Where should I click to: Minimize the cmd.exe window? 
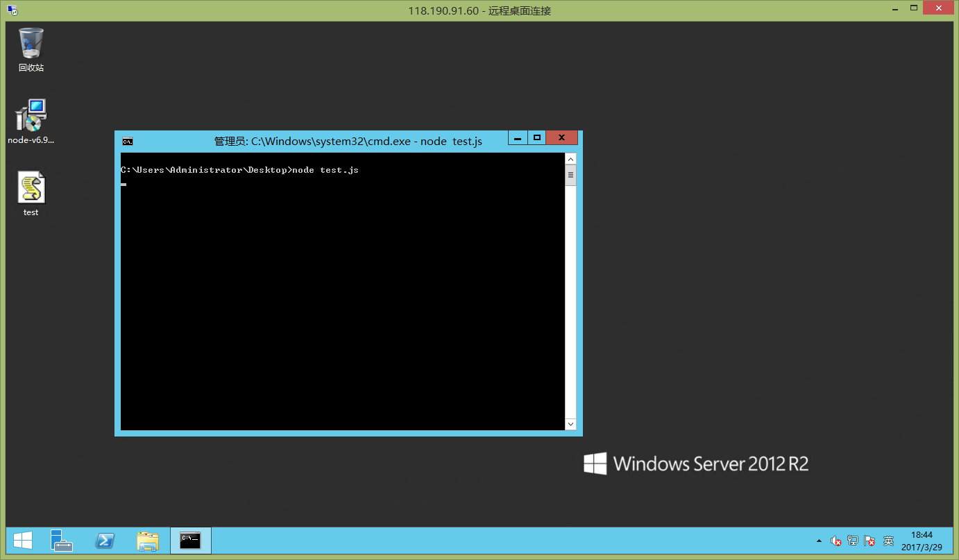click(518, 137)
